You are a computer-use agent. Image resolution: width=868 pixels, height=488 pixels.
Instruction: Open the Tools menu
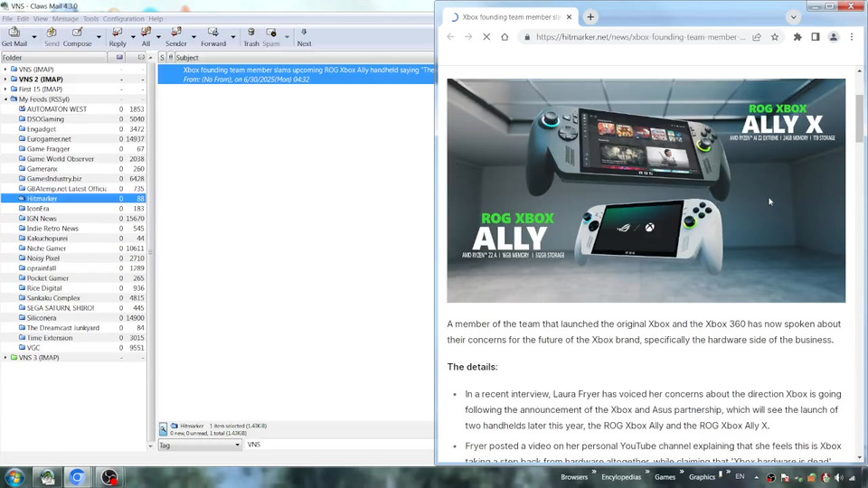[x=90, y=19]
